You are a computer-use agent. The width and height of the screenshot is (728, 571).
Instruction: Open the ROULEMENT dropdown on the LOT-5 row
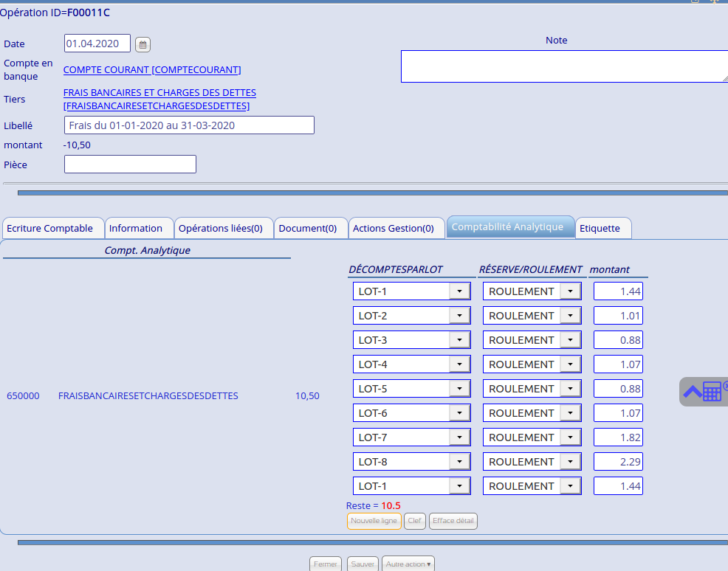click(571, 389)
